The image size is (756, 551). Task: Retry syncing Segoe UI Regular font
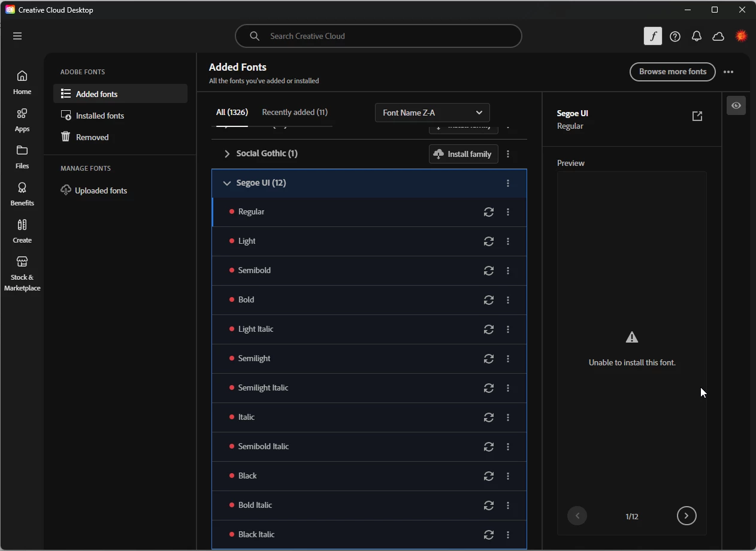(489, 212)
